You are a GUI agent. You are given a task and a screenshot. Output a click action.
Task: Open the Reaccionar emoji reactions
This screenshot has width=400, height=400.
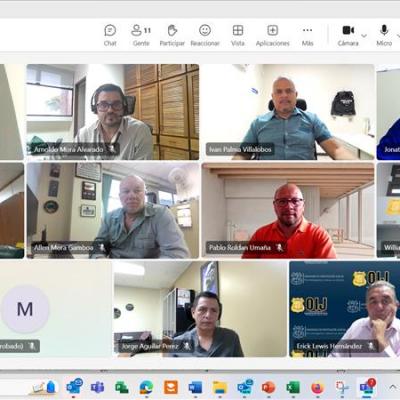tap(205, 35)
